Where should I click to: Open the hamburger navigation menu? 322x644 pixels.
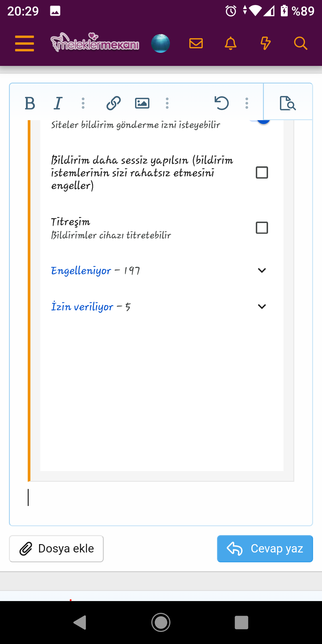(24, 44)
